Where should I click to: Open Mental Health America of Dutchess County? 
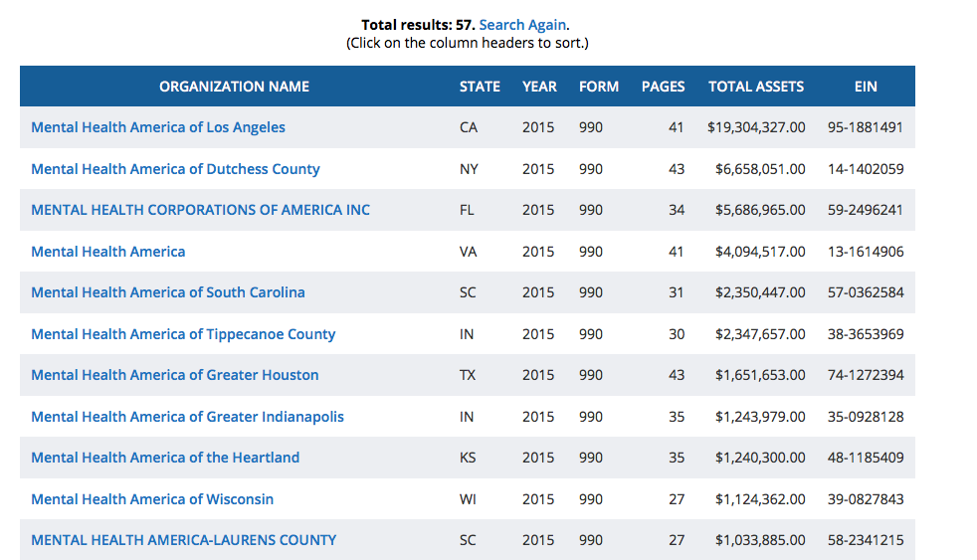[x=175, y=169]
